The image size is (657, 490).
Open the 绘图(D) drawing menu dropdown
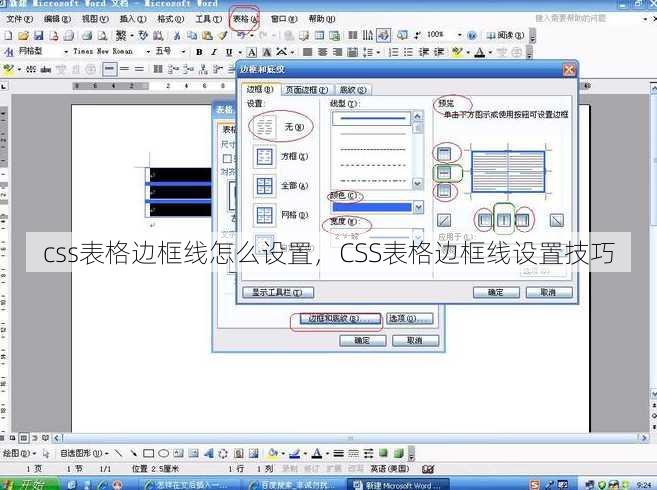(19, 453)
